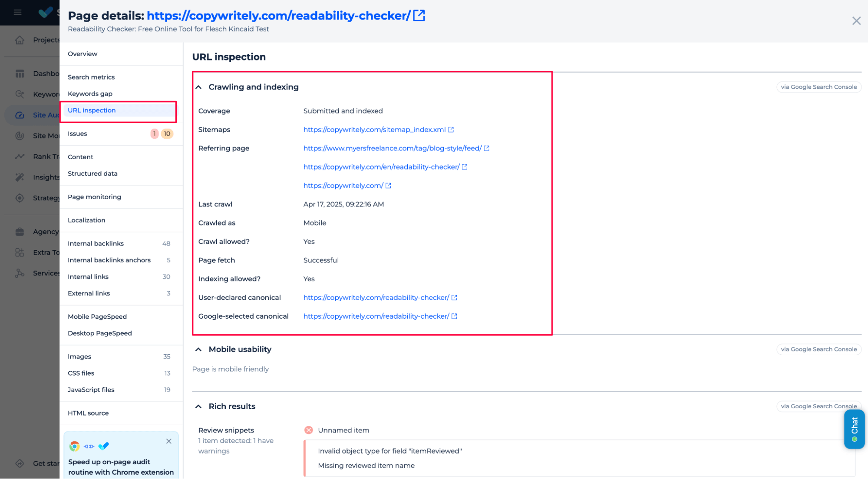Dismiss the Chrome extension promo card
868x479 pixels.
pos(168,441)
